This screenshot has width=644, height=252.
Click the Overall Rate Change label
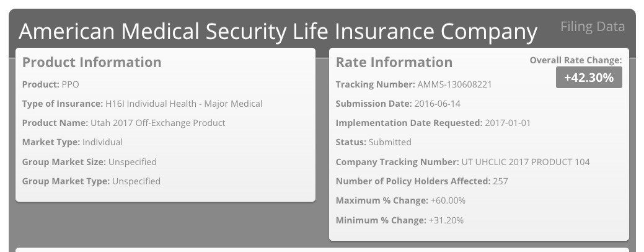[x=575, y=60]
